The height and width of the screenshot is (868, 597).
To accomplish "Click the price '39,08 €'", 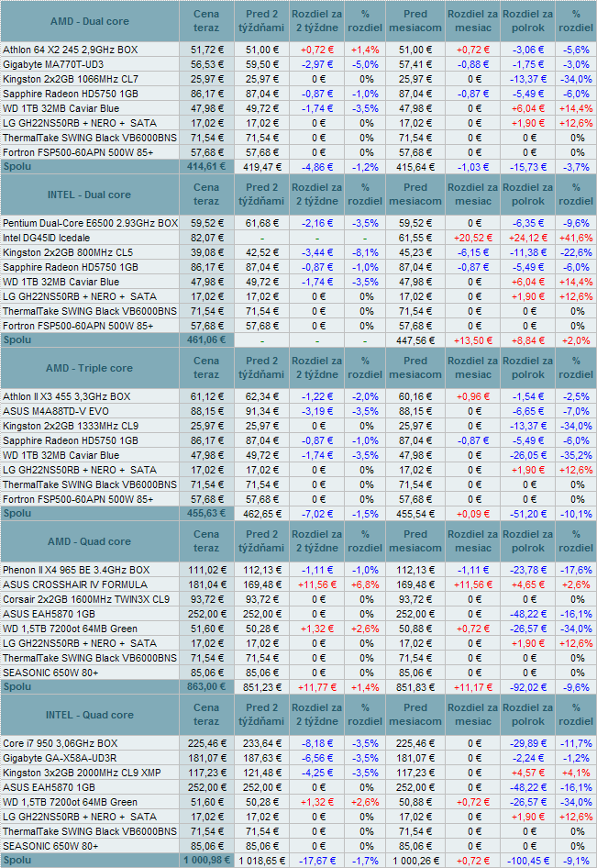I will tap(206, 252).
